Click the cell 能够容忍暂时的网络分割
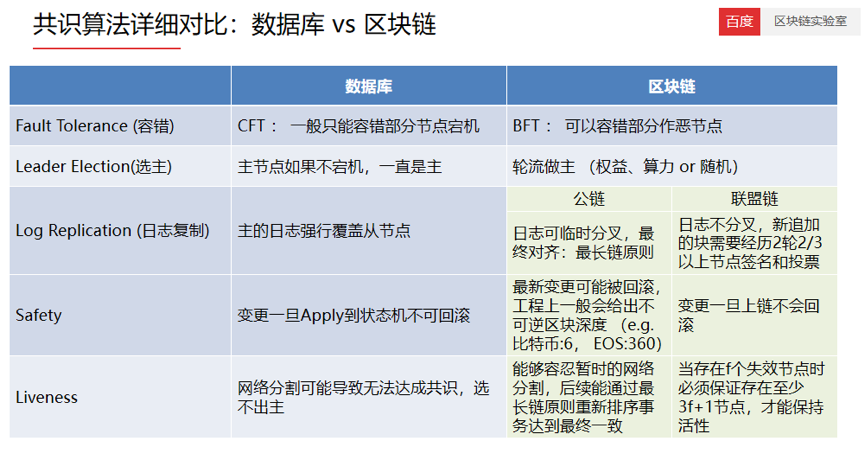This screenshot has width=865, height=454. [589, 397]
